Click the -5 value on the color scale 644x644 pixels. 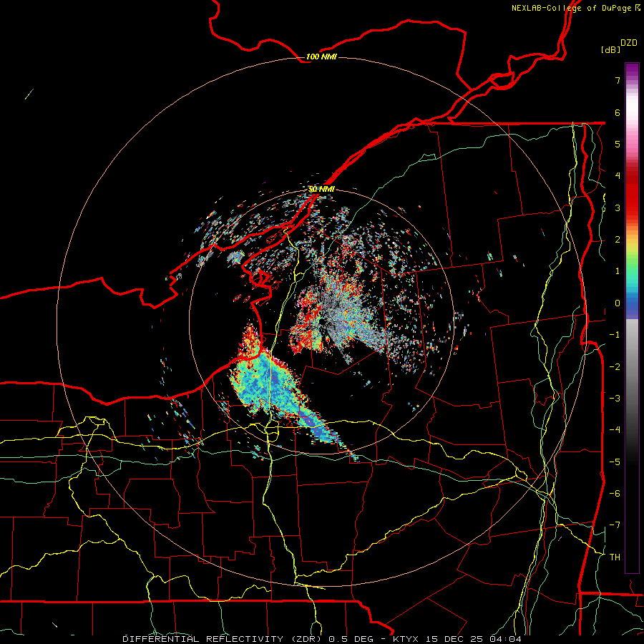(x=615, y=462)
